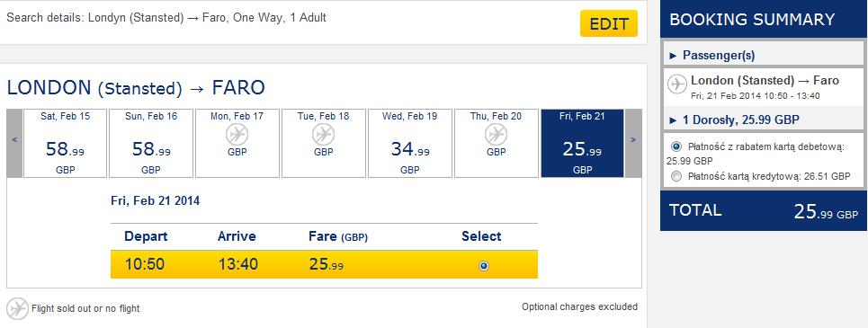Select the Sun, Feb 16 fare tab
This screenshot has width=868, height=328.
(151, 143)
